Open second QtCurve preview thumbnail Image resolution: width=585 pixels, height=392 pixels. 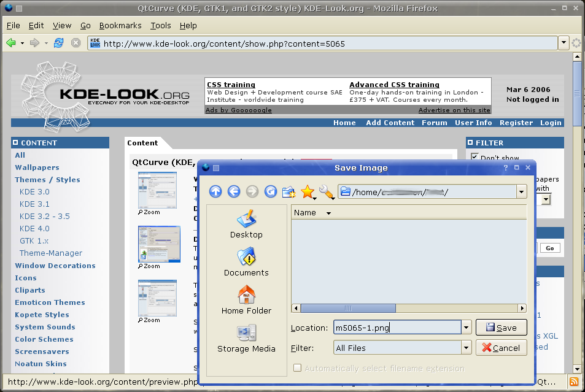(x=160, y=244)
